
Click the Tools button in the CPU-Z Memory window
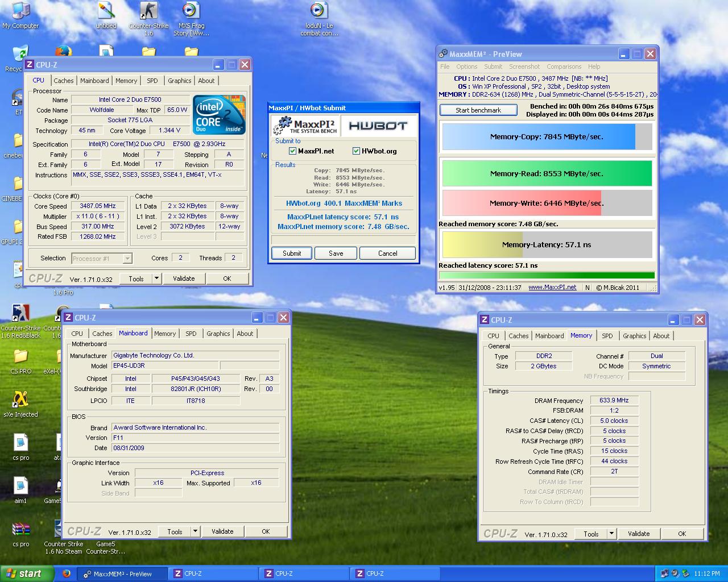click(591, 534)
